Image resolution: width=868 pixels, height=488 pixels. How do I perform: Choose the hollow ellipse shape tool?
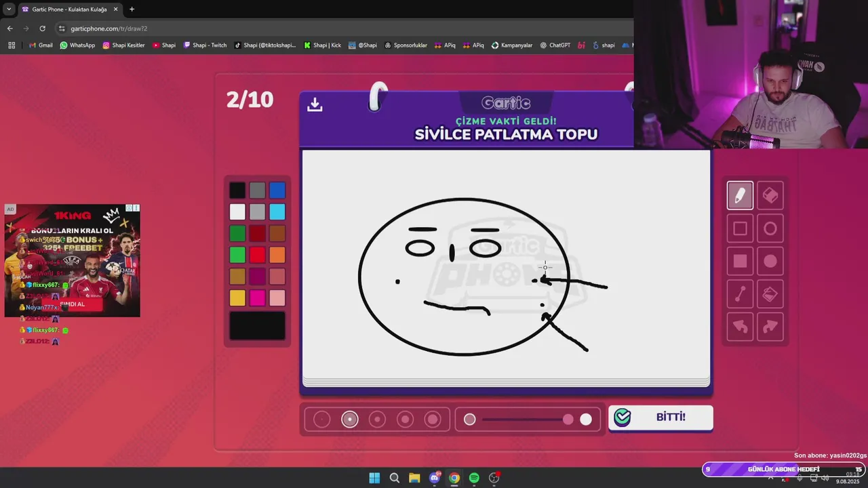[770, 229]
